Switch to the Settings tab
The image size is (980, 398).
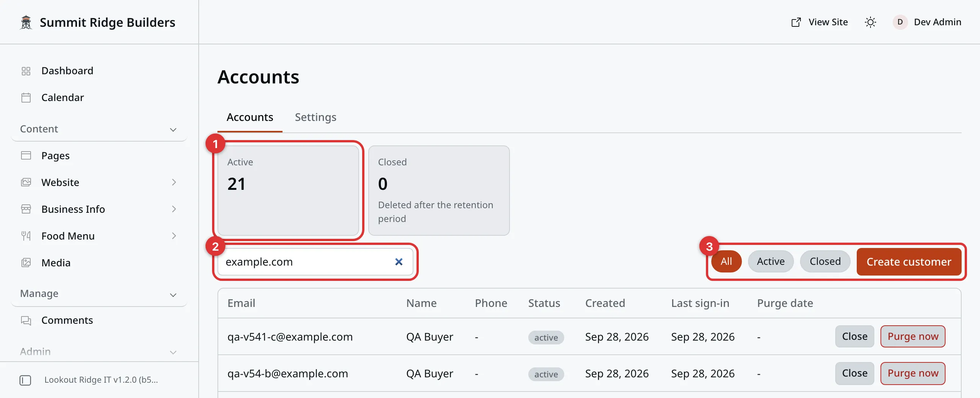(x=315, y=117)
